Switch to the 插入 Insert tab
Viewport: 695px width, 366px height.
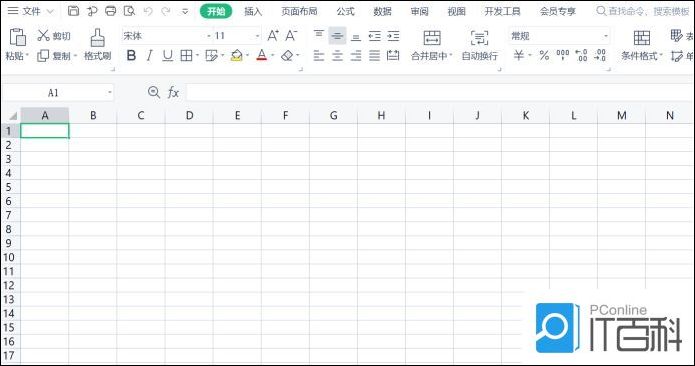(x=253, y=11)
